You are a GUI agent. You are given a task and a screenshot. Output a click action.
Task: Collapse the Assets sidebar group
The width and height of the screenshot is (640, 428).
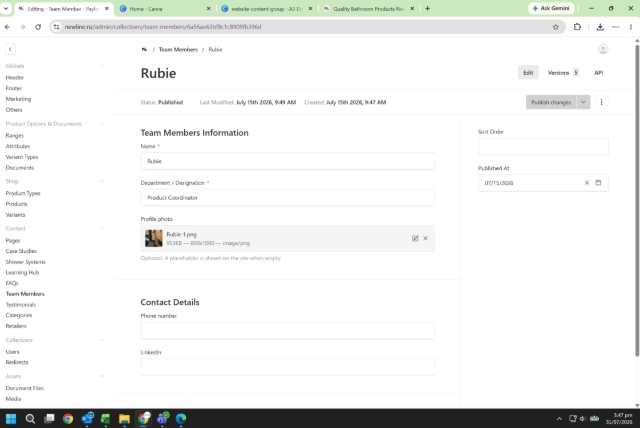102,376
